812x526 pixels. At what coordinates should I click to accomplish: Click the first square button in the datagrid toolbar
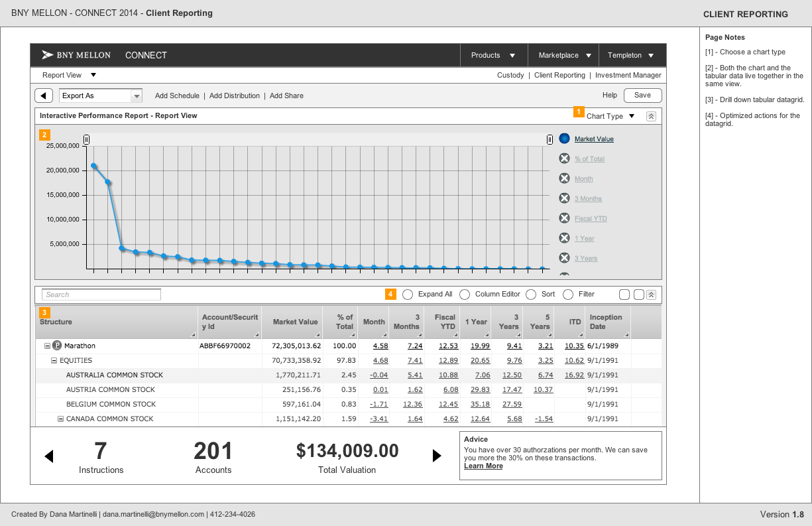tap(624, 295)
